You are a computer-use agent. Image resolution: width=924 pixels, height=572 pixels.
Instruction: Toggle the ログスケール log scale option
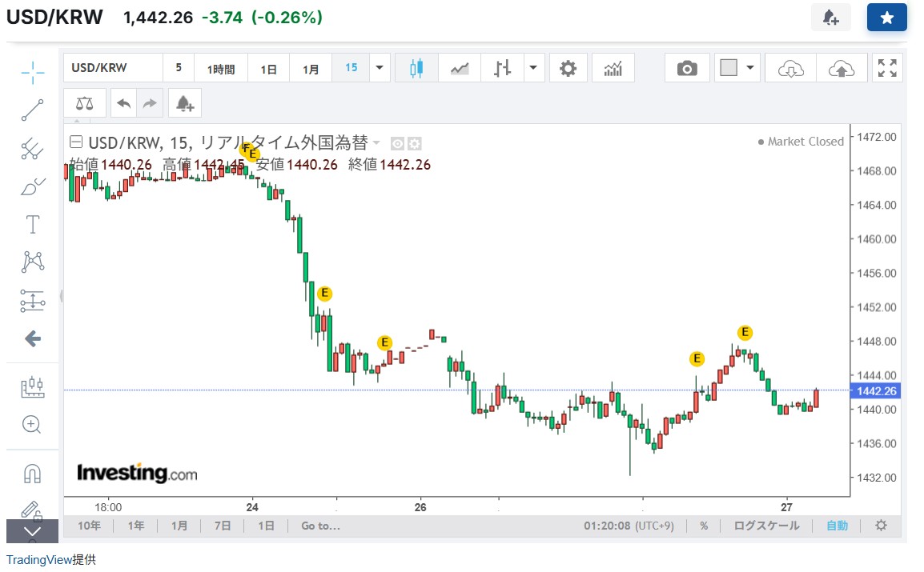766,526
